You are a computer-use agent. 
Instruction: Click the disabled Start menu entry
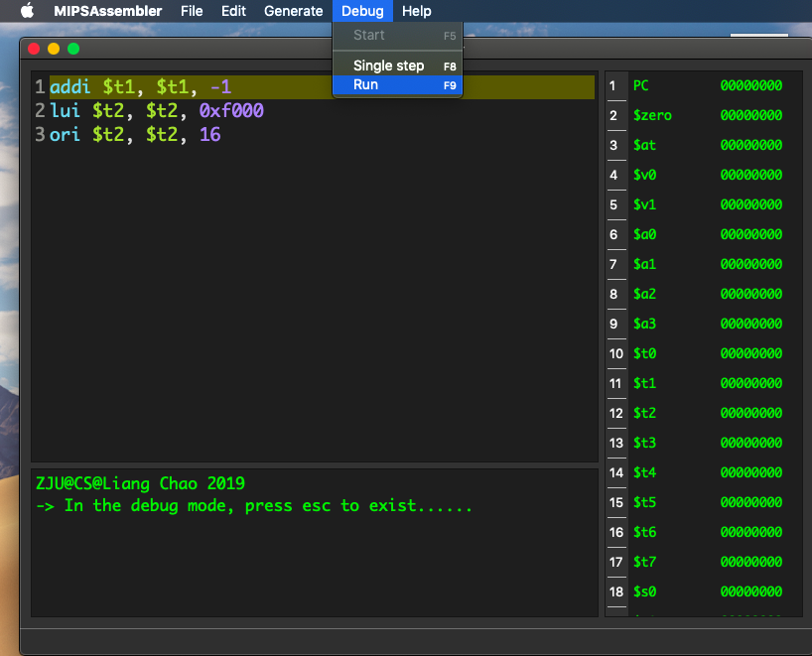click(x=398, y=35)
